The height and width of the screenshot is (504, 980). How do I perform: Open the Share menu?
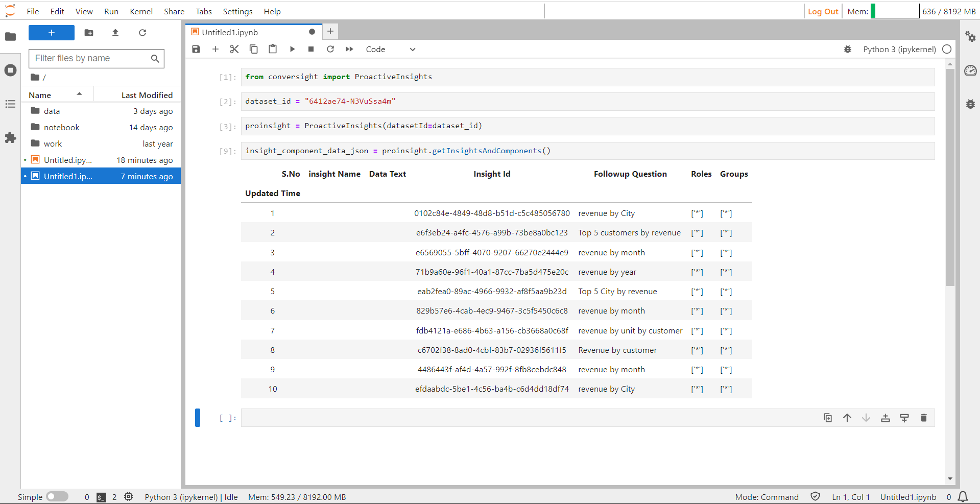coord(174,11)
